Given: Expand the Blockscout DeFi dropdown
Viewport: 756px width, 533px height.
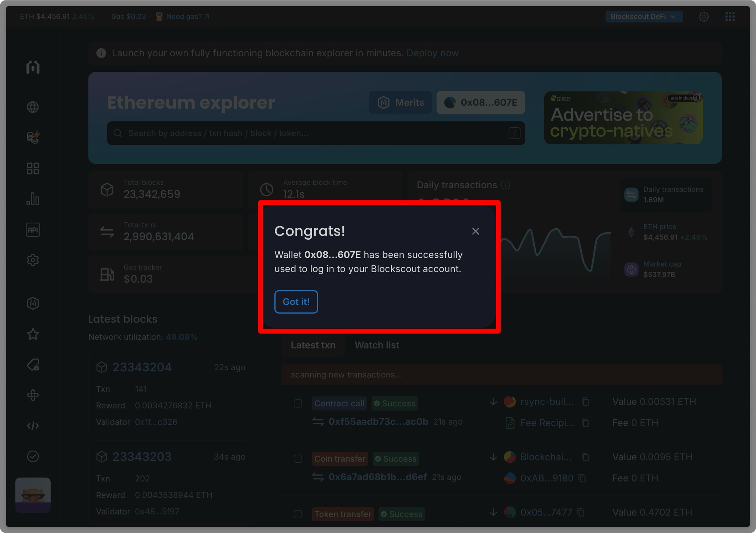Looking at the screenshot, I should tap(644, 17).
